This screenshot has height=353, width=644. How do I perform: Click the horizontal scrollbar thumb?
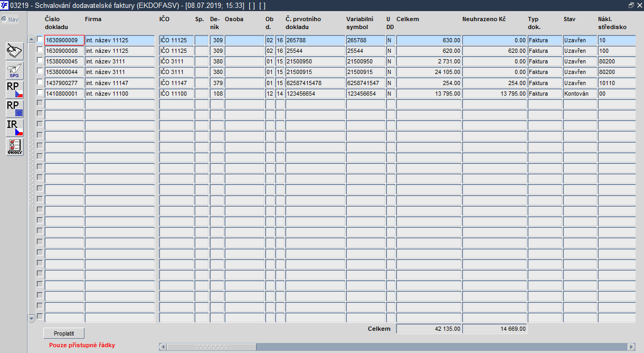pos(212,347)
